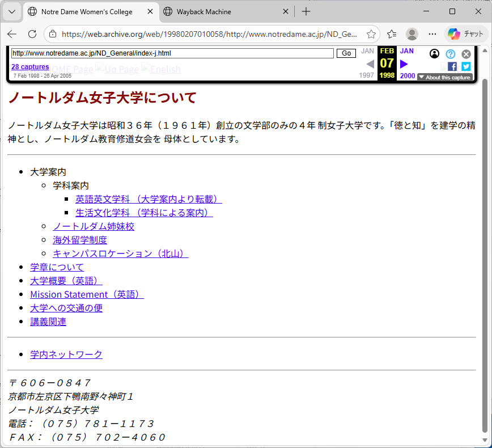Go to next capture with purple arrow

coord(404,64)
